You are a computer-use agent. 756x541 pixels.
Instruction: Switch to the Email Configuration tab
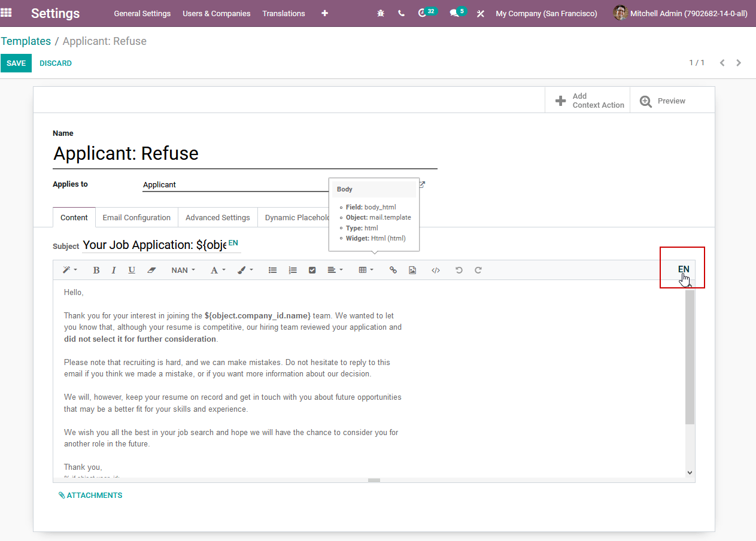tap(136, 218)
